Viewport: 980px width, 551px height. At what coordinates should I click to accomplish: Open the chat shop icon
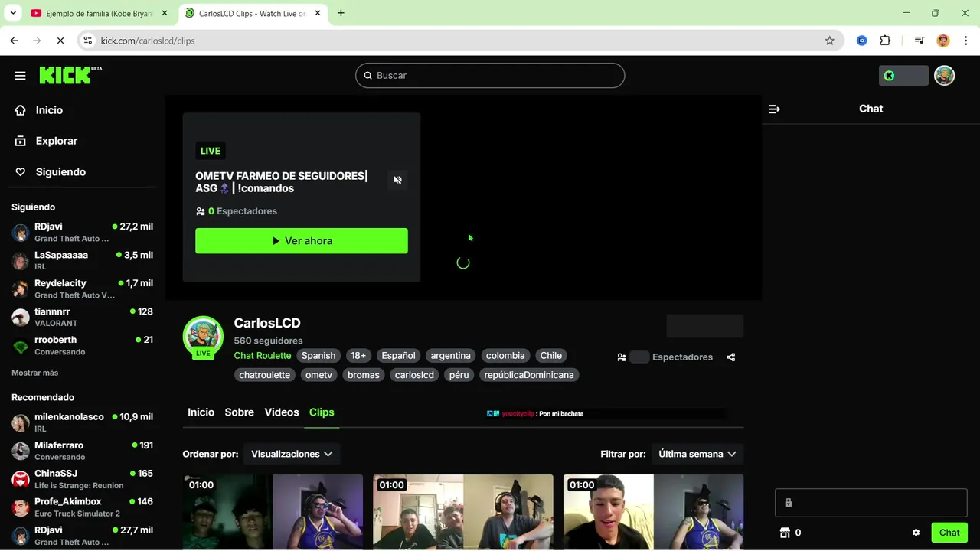pos(784,533)
